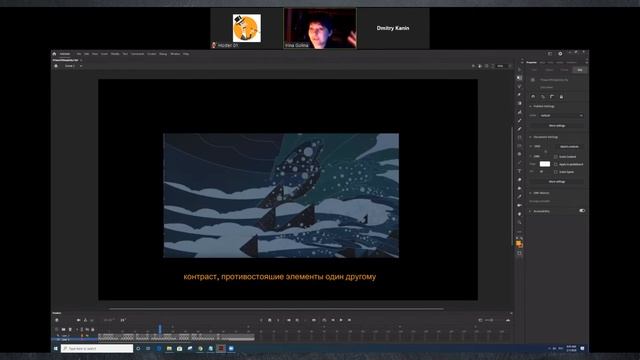The width and height of the screenshot is (640, 360).
Task: Open the Edit menu
Action: click(87, 54)
